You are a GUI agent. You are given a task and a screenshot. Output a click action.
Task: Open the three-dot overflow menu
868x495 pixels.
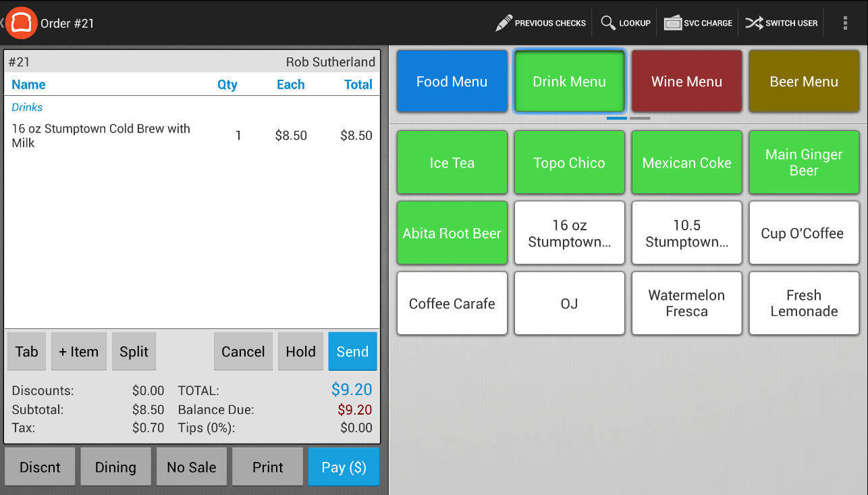845,23
